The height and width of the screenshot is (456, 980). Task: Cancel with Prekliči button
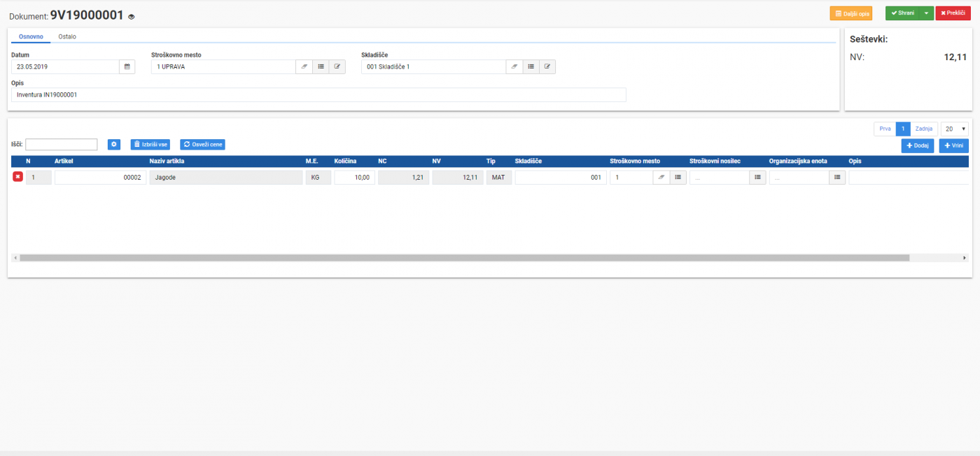tap(953, 13)
